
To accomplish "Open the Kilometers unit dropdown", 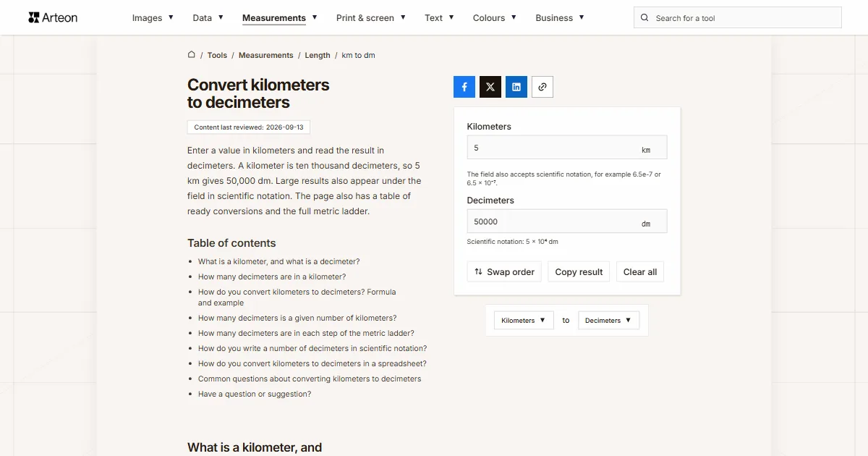I will coord(524,320).
